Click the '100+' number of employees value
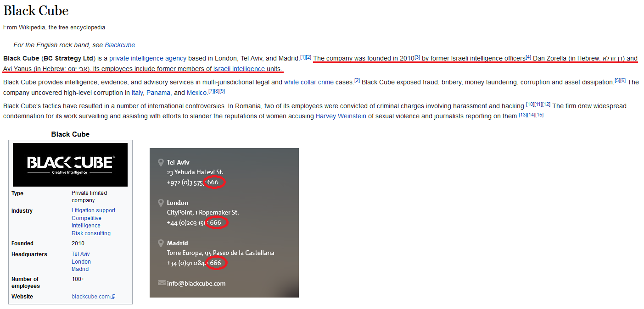644x309 pixels. coord(78,279)
